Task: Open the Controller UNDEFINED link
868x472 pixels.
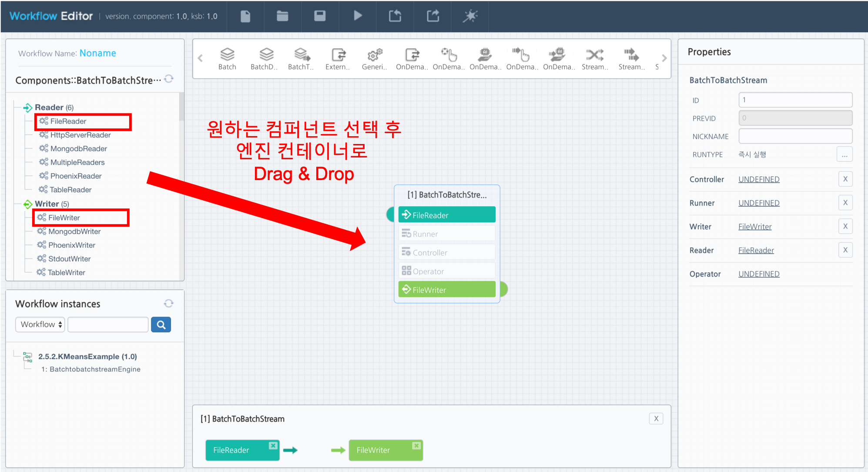Action: click(759, 179)
